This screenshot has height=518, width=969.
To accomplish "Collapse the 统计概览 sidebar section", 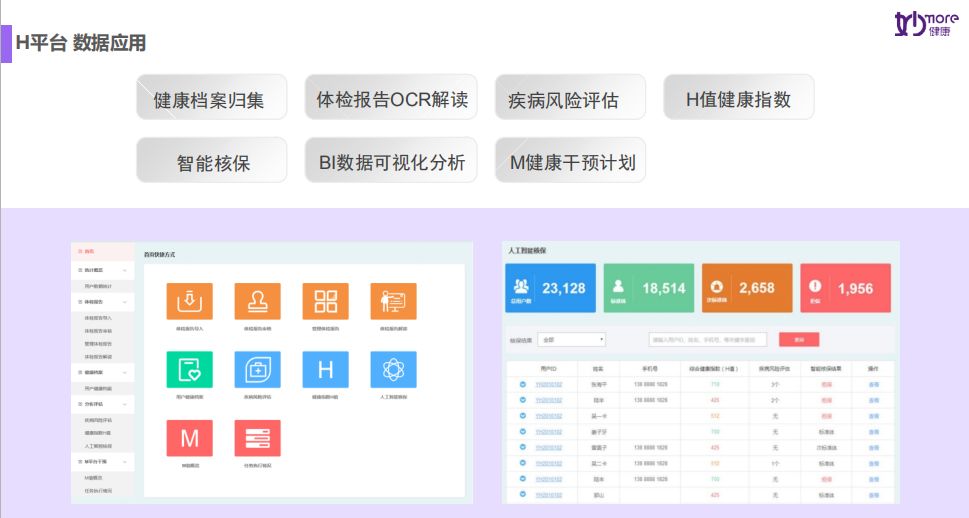I will 124,270.
